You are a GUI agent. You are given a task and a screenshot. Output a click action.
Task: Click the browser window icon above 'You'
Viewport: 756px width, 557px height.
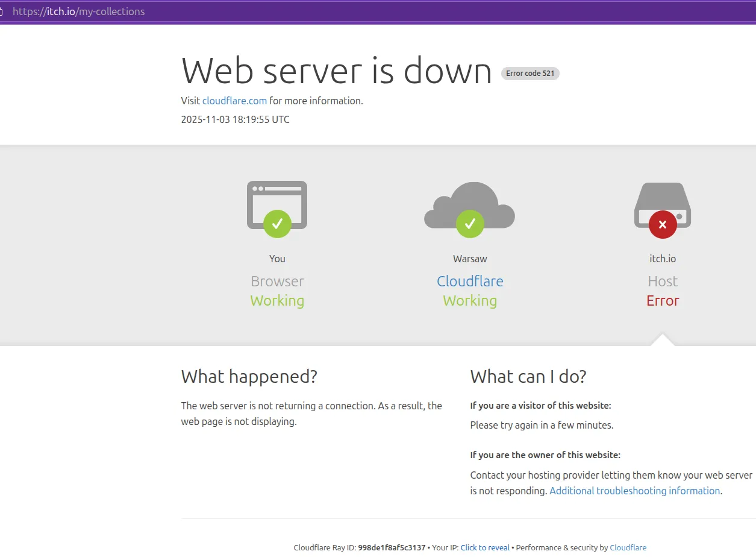pyautogui.click(x=277, y=208)
